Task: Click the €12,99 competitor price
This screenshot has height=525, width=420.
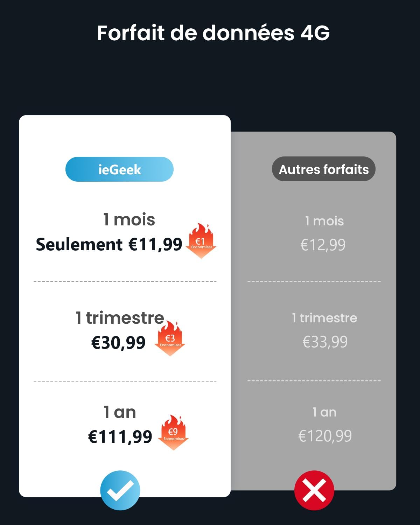Action: (323, 245)
